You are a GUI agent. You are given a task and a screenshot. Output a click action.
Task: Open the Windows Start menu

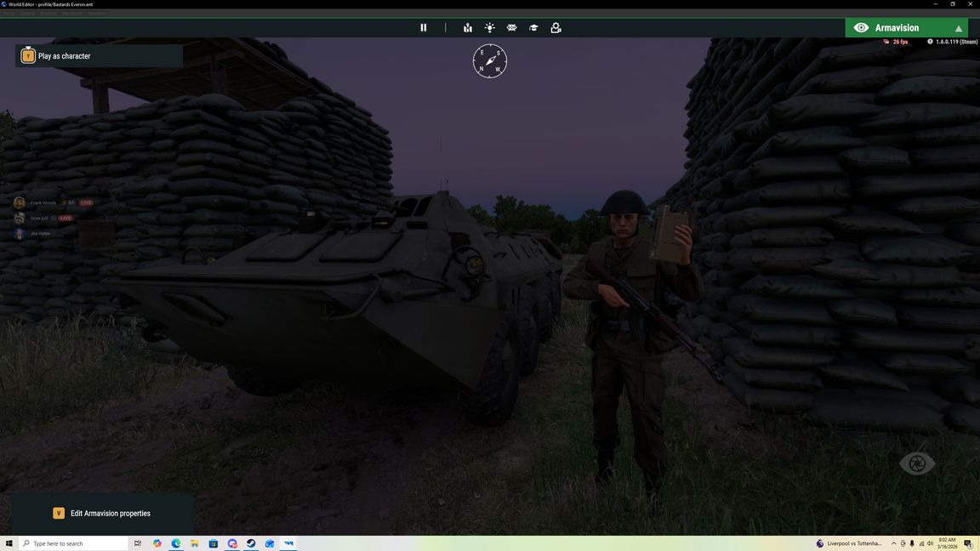(x=9, y=543)
